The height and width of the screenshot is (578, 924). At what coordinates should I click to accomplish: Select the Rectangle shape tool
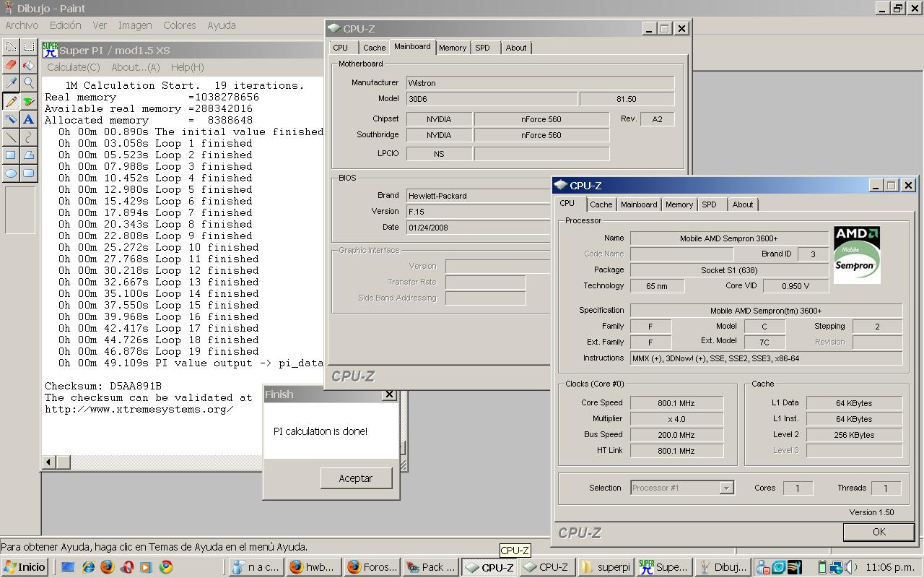11,155
